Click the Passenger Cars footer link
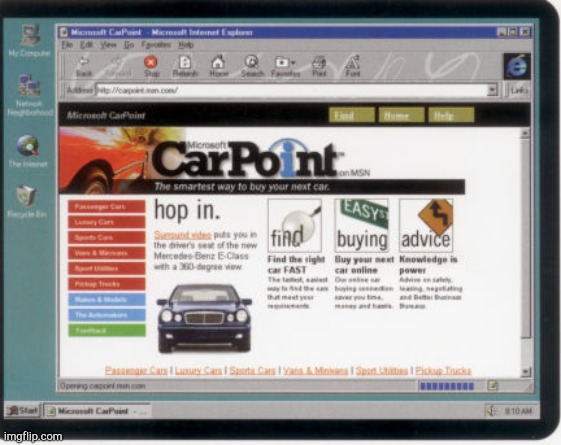Screen dimensions: 561x445 click(x=136, y=370)
